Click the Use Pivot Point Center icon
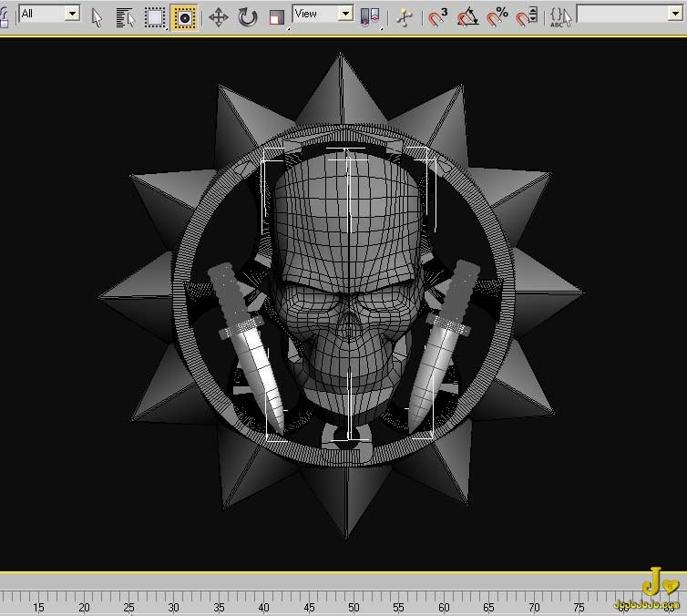Image resolution: width=687 pixels, height=616 pixels. tap(370, 18)
